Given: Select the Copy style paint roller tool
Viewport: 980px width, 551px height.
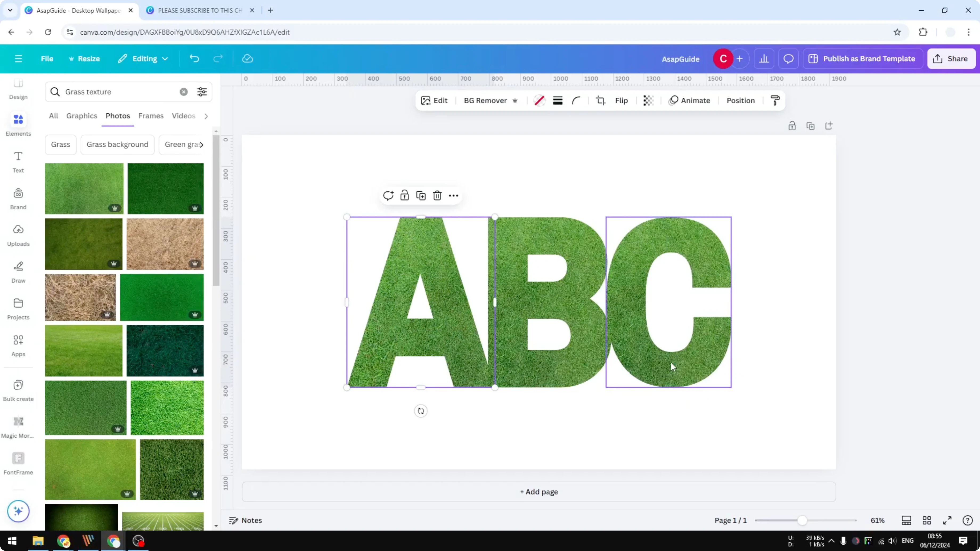Looking at the screenshot, I should (x=775, y=100).
